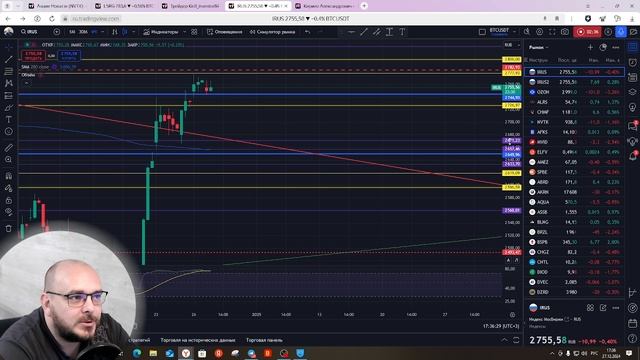Open Microsoft Edge in the Windows taskbar

[x=137, y=353]
